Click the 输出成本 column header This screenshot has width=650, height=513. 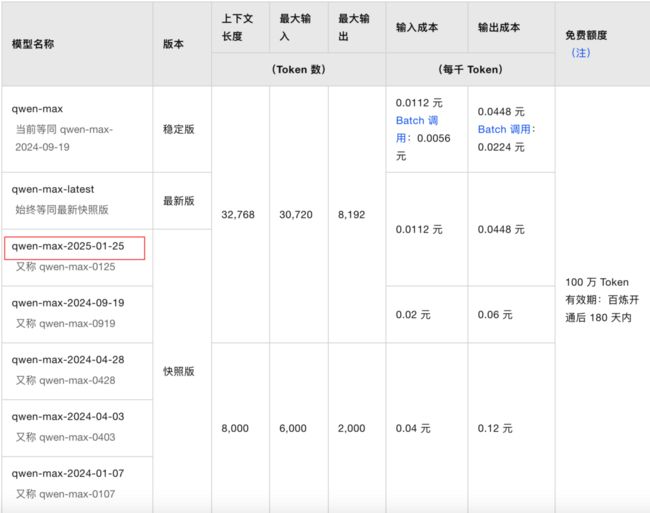pos(499,27)
